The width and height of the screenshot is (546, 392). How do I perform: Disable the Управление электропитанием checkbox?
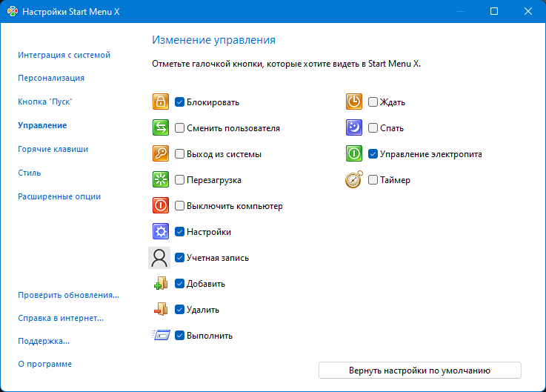pyautogui.click(x=373, y=154)
